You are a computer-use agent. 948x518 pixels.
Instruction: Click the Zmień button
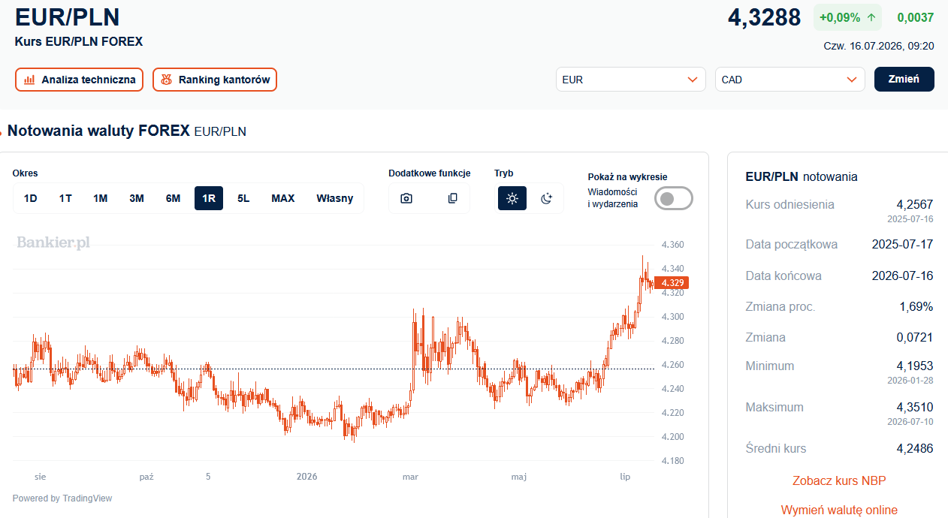click(x=904, y=79)
